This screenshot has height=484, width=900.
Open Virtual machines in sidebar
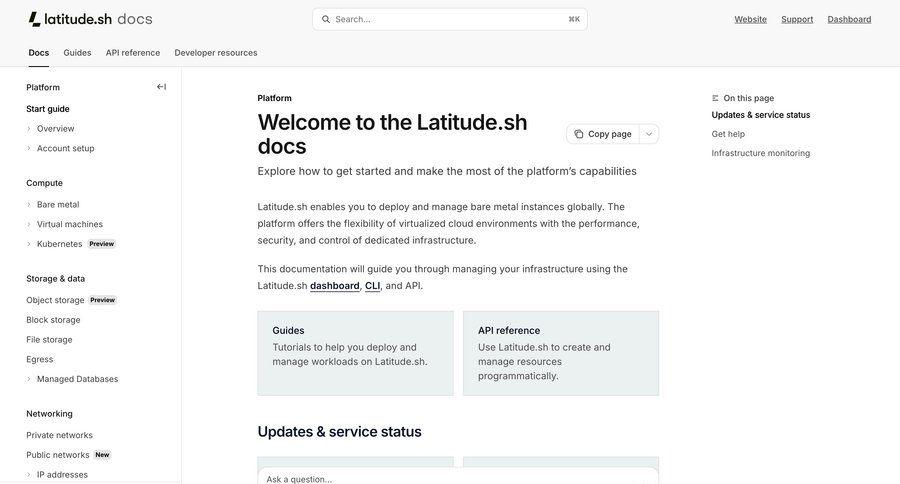[70, 224]
